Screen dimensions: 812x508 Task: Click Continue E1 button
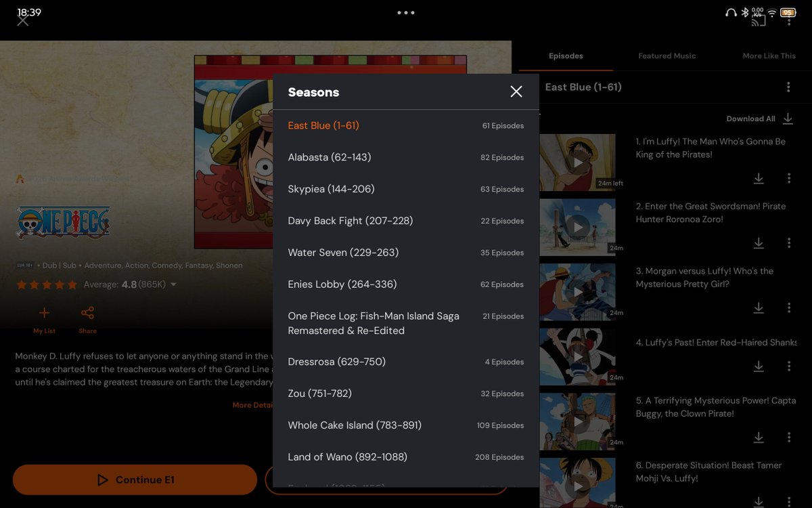(135, 480)
